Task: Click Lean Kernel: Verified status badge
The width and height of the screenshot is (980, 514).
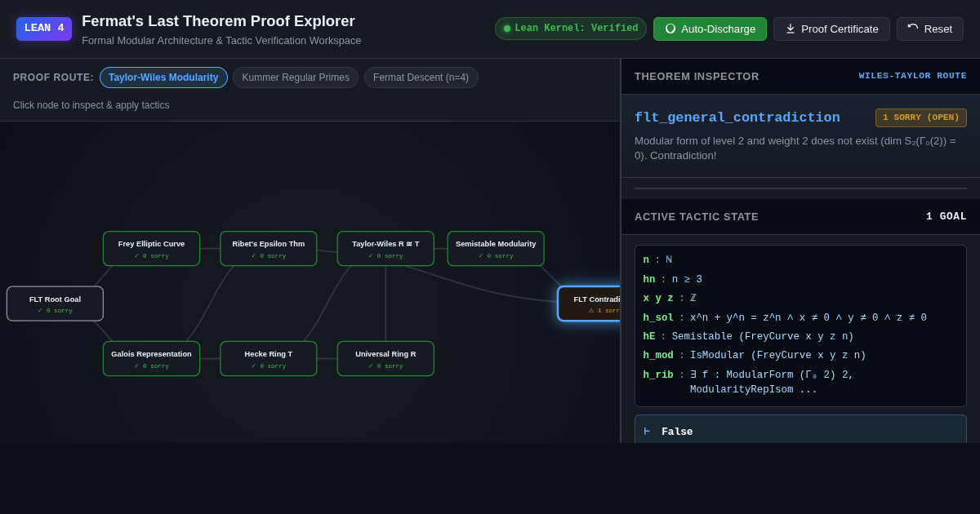Action: tap(571, 29)
